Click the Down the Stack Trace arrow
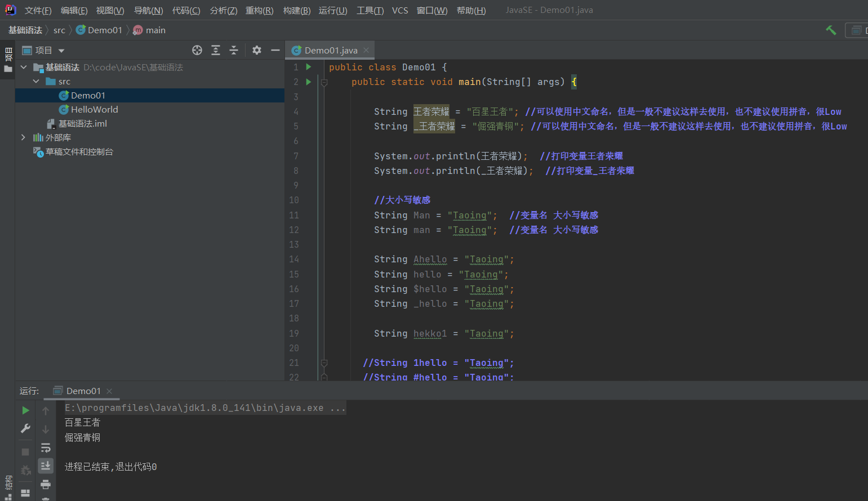 click(x=46, y=429)
